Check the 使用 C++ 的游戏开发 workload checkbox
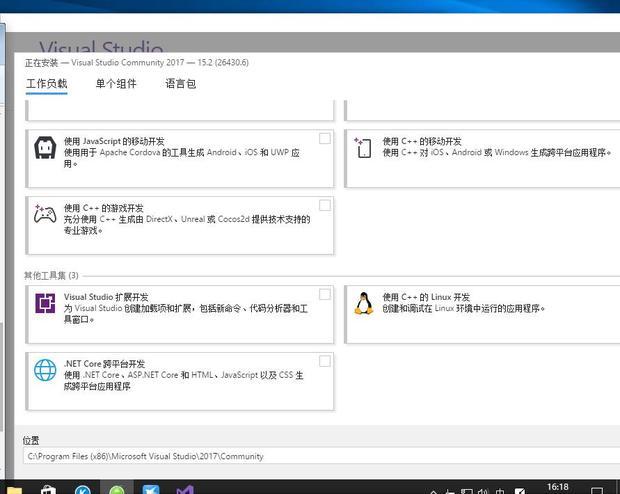The image size is (620, 494). (x=325, y=205)
